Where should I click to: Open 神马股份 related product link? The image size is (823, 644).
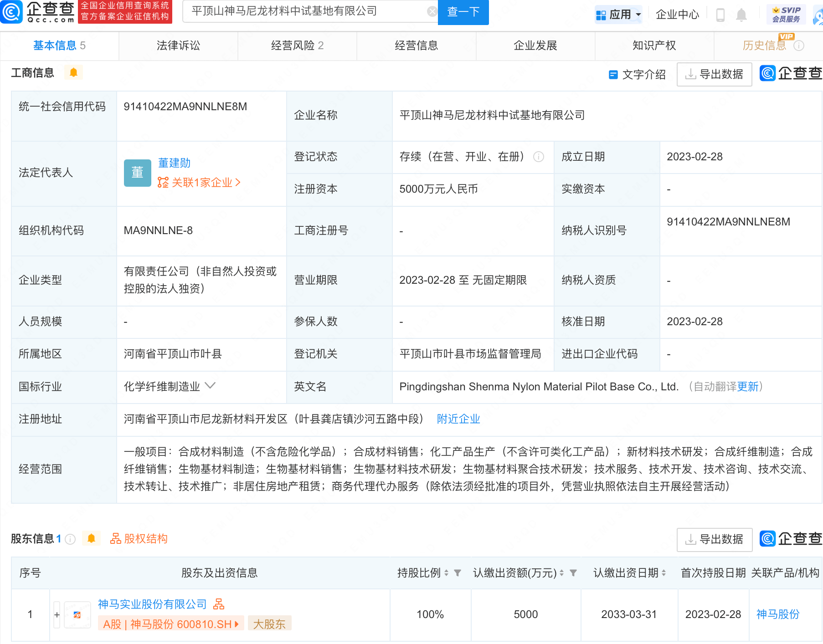778,614
